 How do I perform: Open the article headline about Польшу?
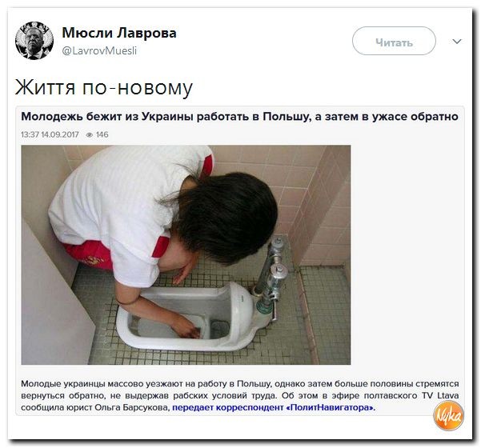(x=239, y=117)
